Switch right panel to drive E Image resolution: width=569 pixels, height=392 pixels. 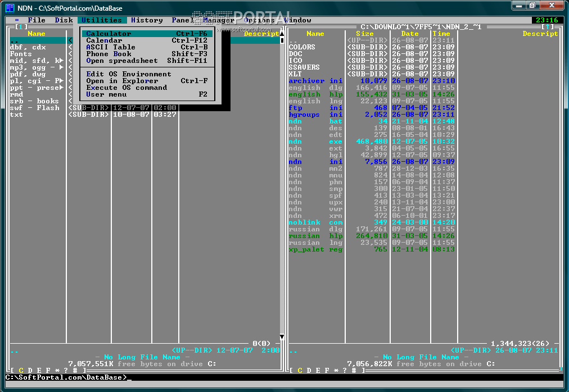pyautogui.click(x=318, y=371)
